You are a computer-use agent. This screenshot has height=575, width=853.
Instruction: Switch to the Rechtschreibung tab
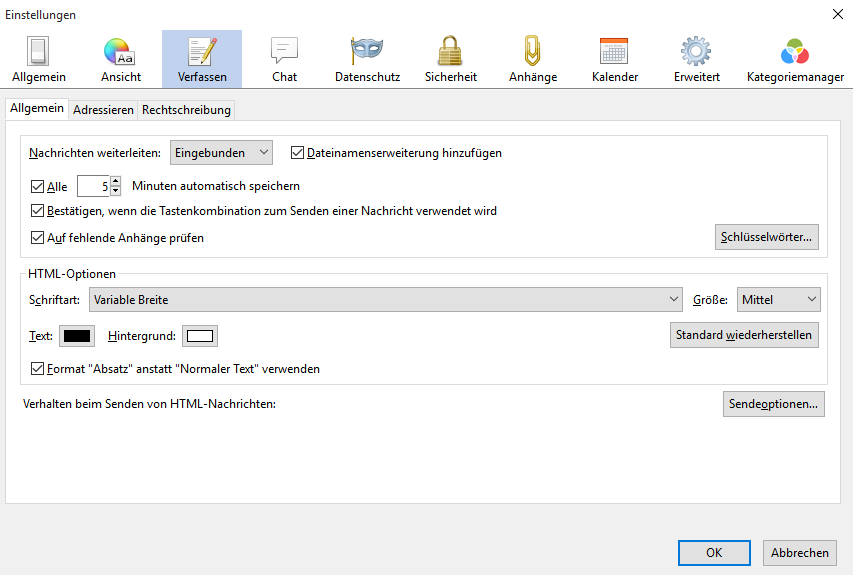pyautogui.click(x=186, y=110)
